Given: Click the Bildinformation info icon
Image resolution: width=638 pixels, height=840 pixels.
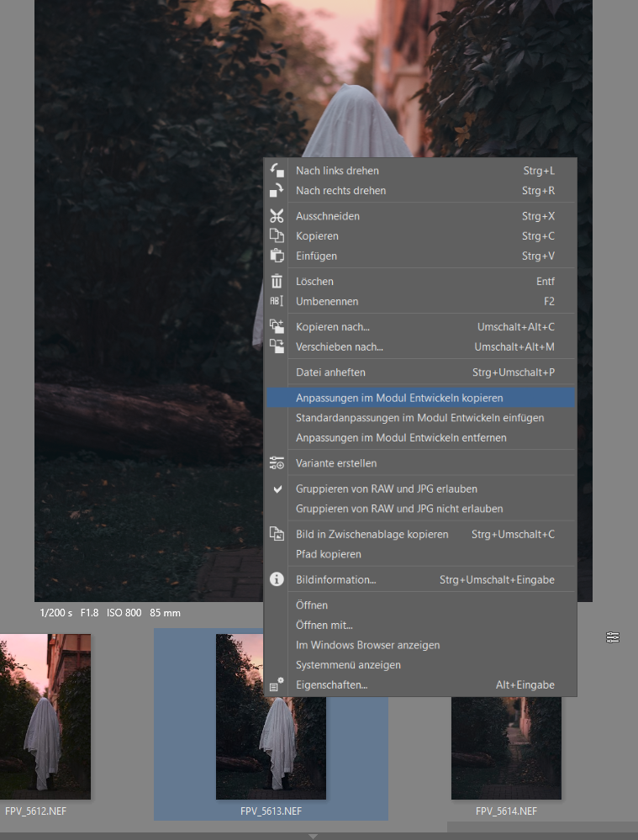Looking at the screenshot, I should (x=277, y=579).
